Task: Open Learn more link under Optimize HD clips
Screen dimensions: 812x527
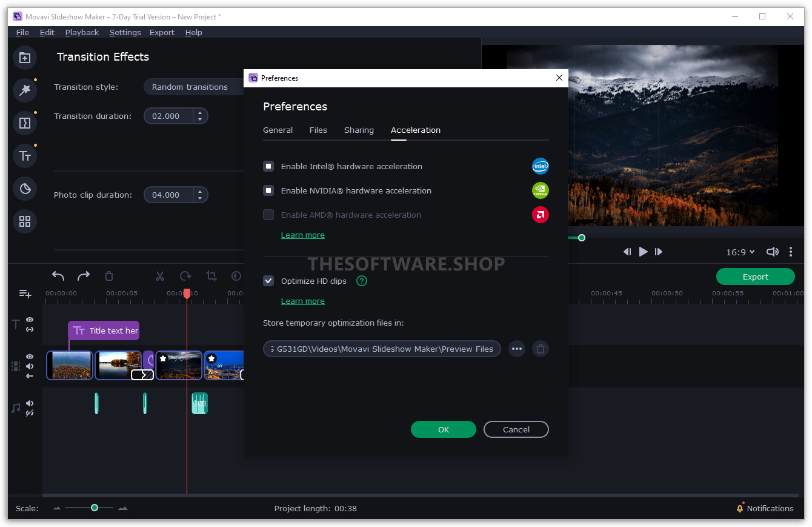Action: [x=303, y=301]
